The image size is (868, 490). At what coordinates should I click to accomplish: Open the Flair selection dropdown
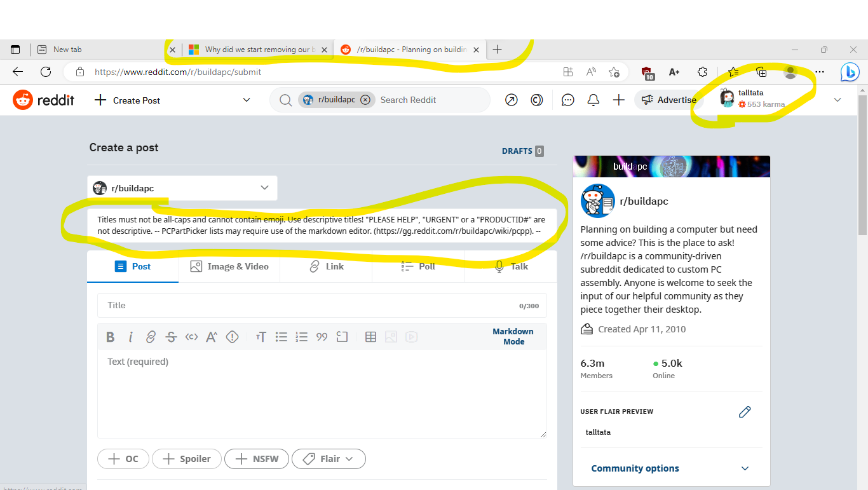point(329,458)
